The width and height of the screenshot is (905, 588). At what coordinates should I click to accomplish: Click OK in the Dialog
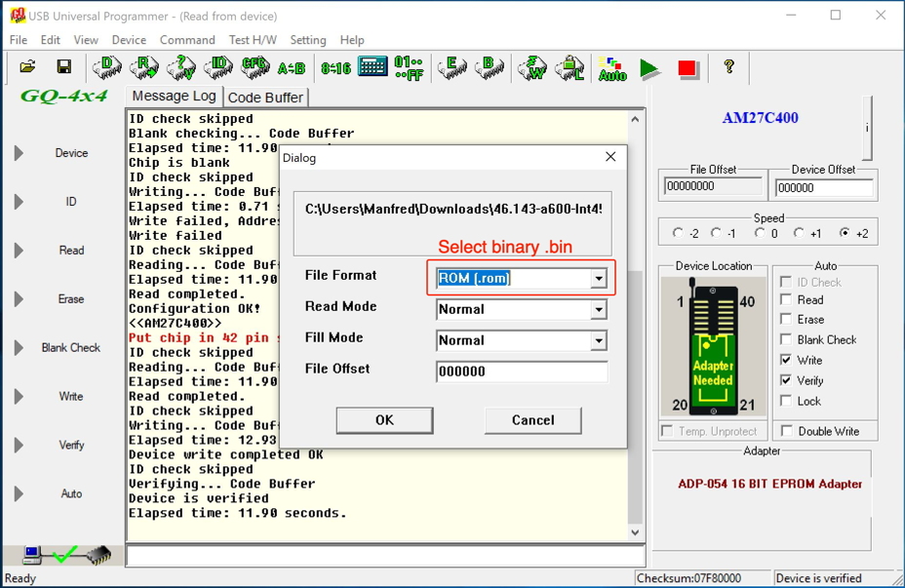tap(384, 420)
